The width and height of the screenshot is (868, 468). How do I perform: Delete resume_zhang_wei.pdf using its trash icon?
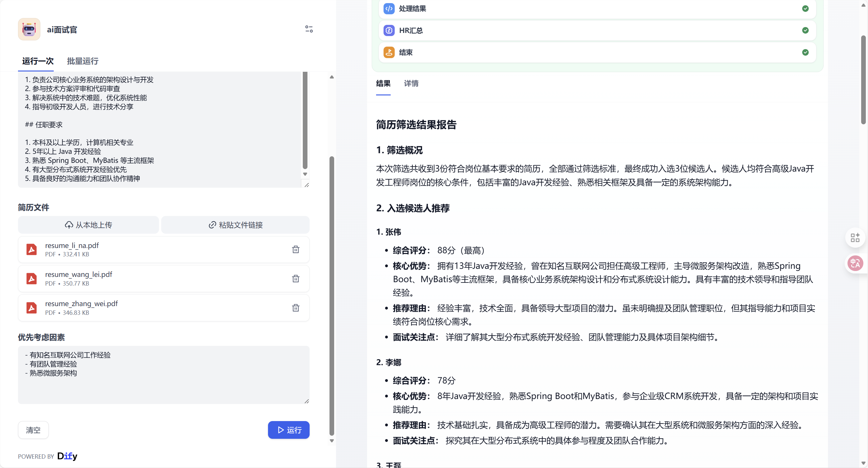point(296,308)
